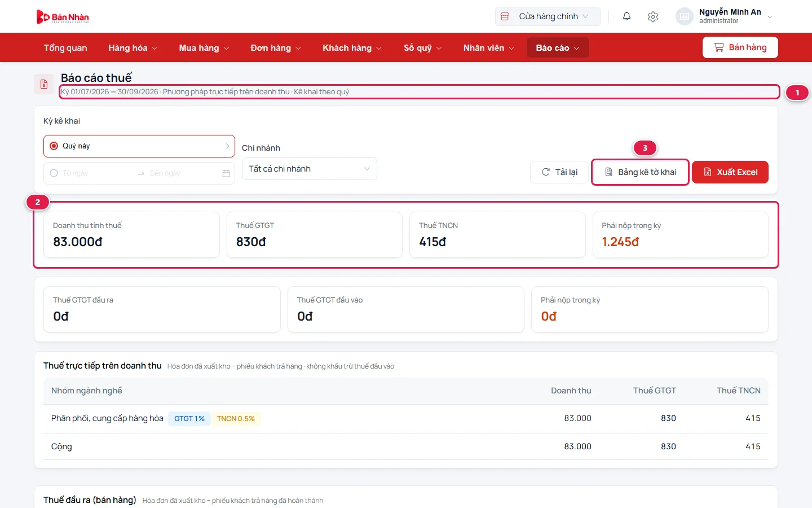Open the date range calendar icon

click(x=226, y=173)
